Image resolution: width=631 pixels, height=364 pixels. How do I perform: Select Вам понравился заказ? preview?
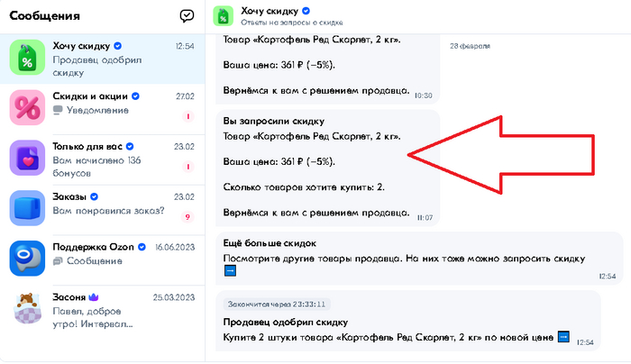(109, 211)
